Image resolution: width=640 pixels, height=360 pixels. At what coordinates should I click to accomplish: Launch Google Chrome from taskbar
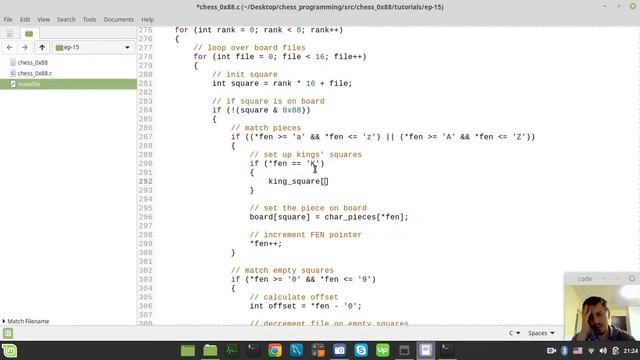click(x=275, y=350)
